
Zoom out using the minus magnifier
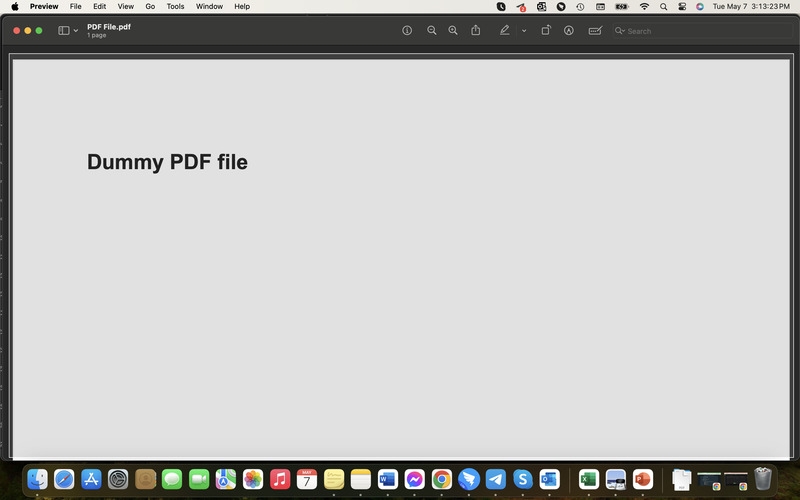pos(432,31)
